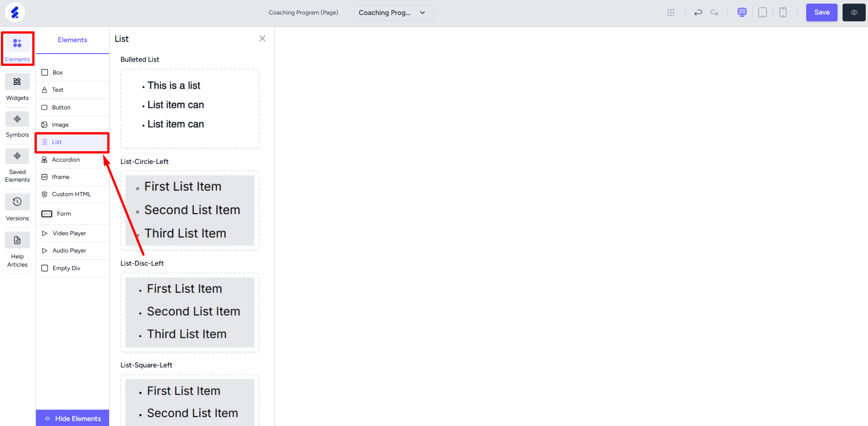Choose the List-Circle-Left preview
Viewport: 868px width, 426px height.
click(x=190, y=210)
